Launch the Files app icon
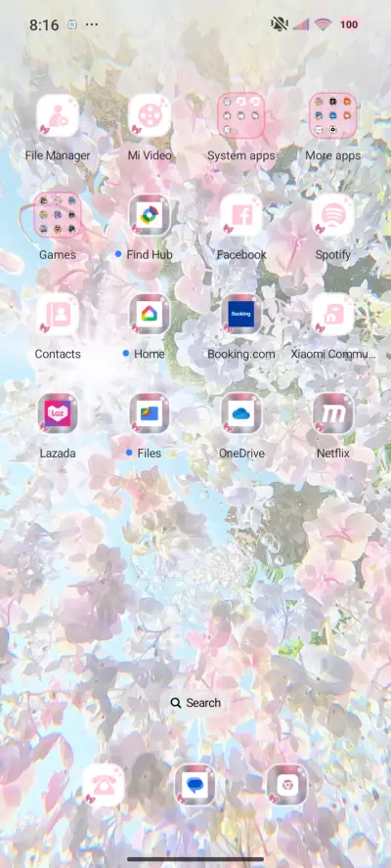 click(x=150, y=412)
